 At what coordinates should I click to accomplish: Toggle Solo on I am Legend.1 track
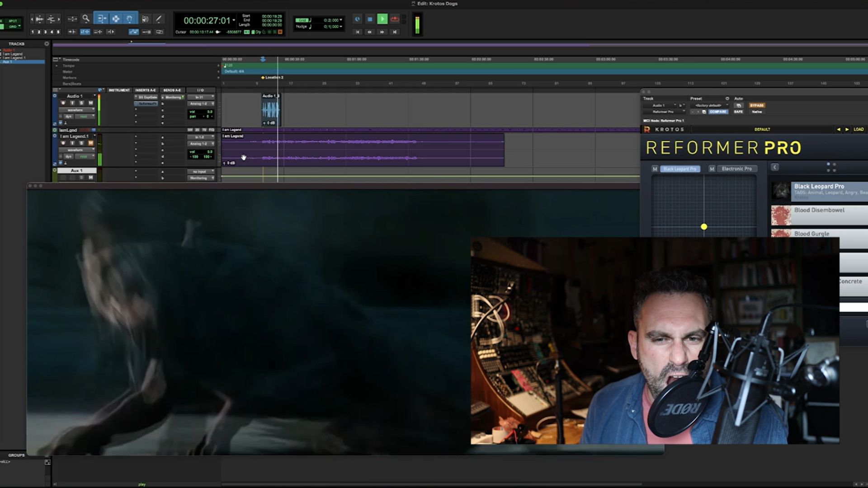pos(81,143)
